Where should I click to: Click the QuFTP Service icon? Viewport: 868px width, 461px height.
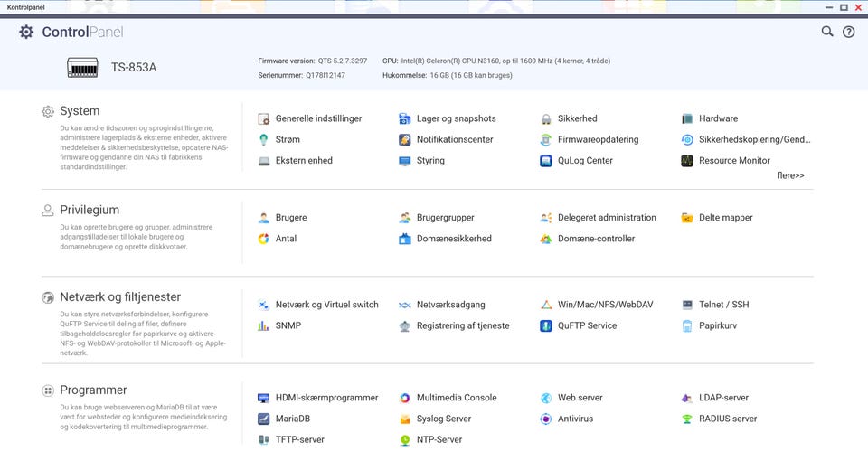click(x=546, y=325)
